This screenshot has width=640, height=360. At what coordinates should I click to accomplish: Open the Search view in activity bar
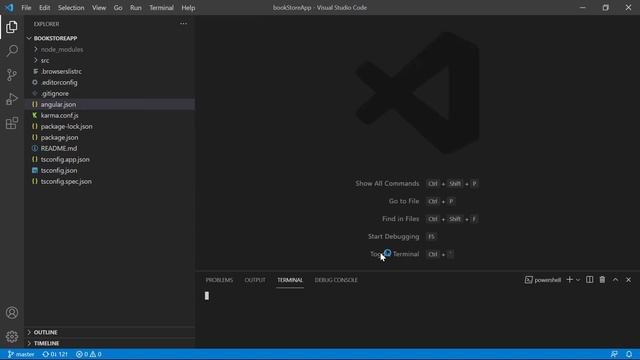coord(12,51)
